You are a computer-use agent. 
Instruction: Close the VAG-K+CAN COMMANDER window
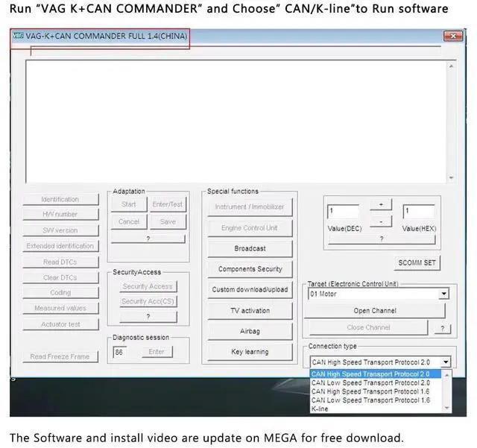coord(452,36)
